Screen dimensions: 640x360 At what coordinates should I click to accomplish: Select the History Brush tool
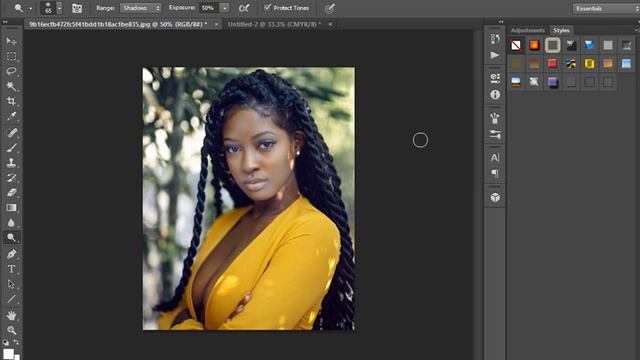coord(11,177)
